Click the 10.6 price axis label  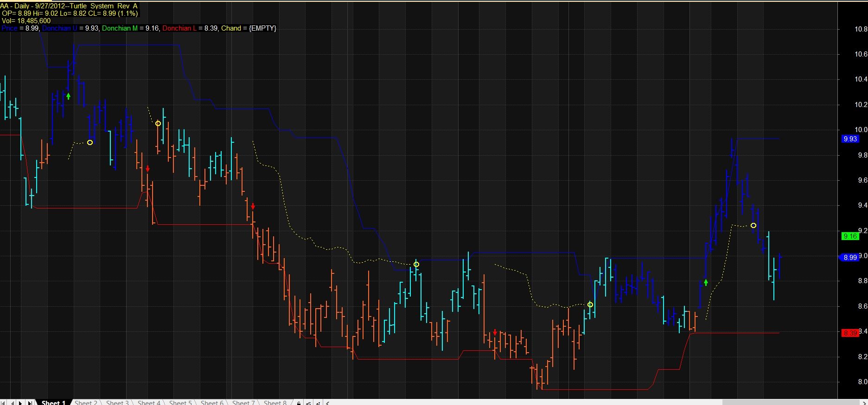coord(861,54)
